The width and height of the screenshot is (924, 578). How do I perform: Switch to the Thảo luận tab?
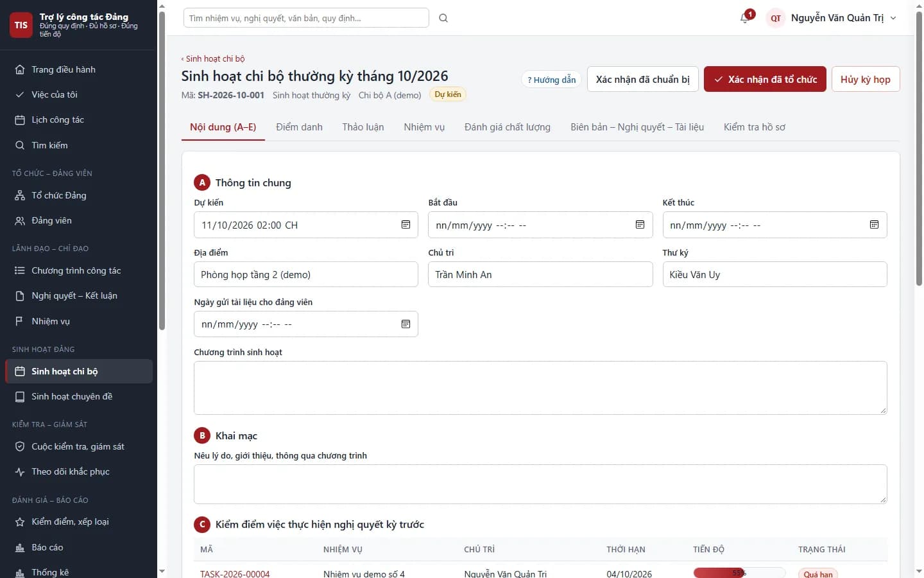click(x=363, y=127)
